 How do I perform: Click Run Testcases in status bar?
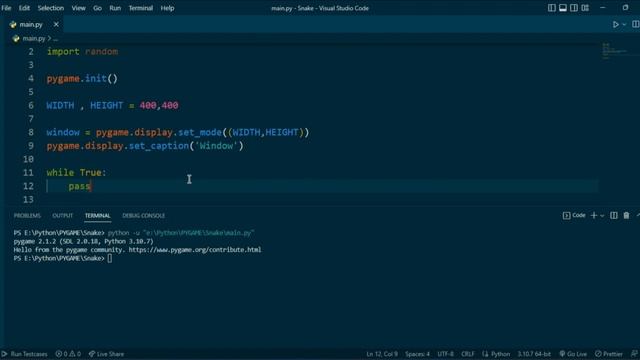(24, 354)
